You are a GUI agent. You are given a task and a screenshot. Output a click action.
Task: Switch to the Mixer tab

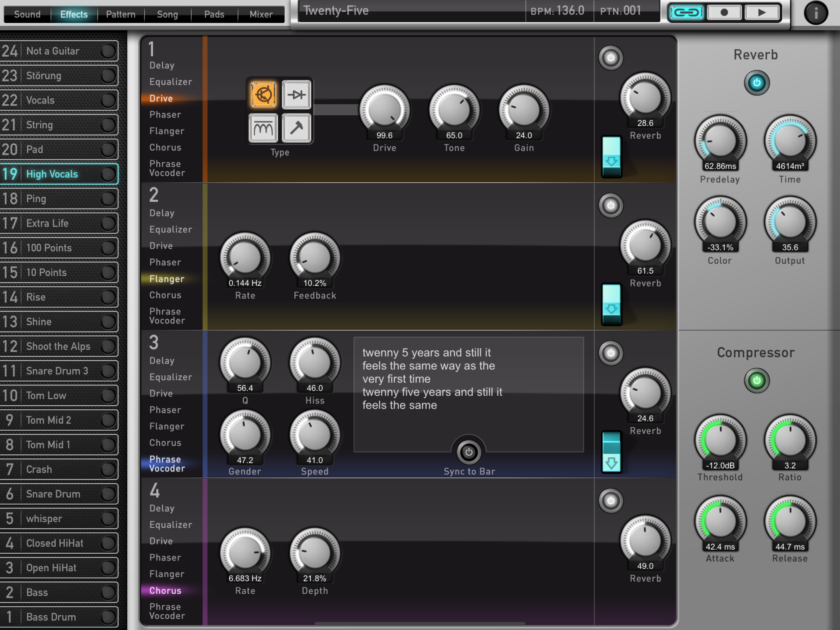[x=261, y=14]
